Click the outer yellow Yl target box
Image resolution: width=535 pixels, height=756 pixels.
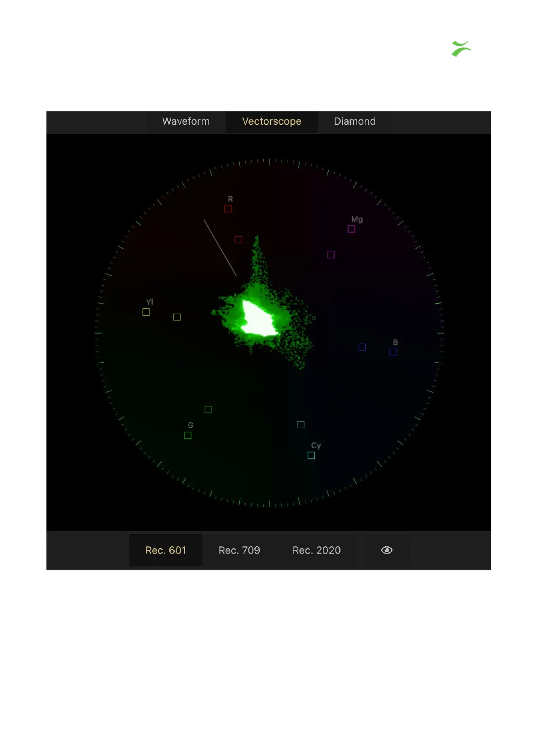(146, 312)
